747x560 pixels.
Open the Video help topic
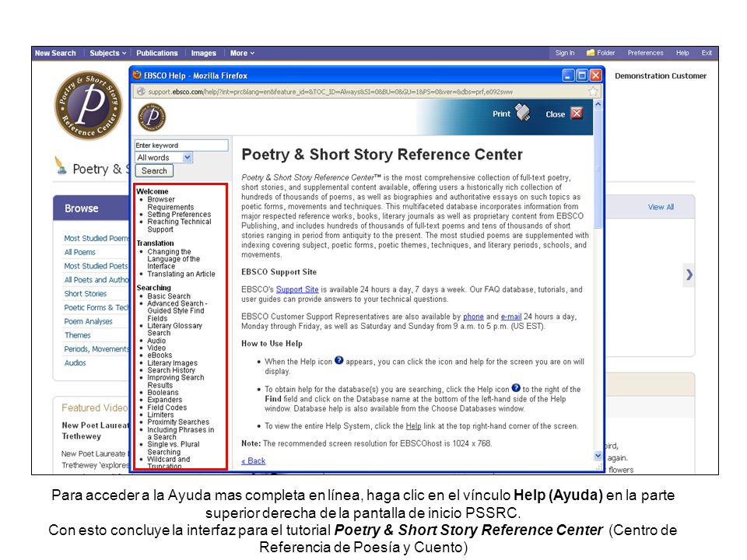[x=156, y=348]
